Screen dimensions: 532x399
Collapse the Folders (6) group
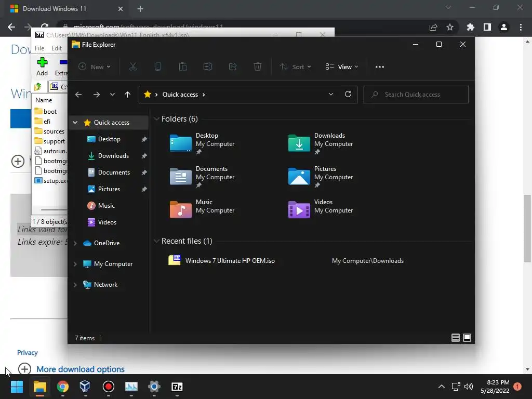(156, 119)
